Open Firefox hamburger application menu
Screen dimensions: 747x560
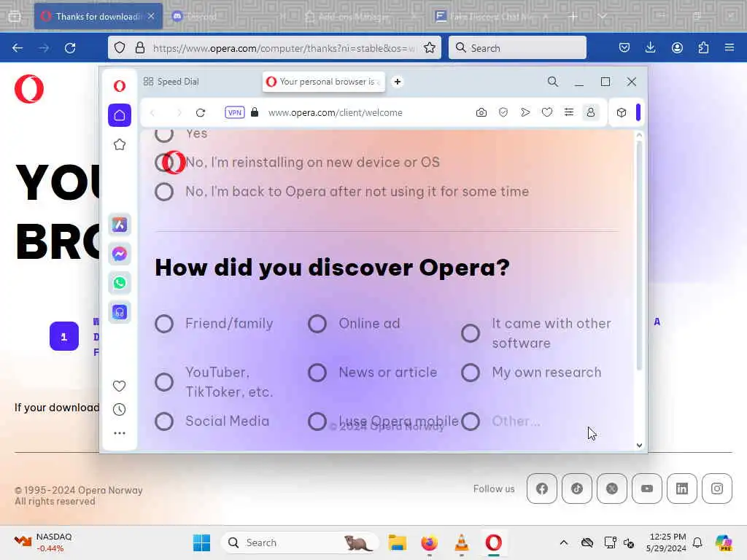[729, 48]
